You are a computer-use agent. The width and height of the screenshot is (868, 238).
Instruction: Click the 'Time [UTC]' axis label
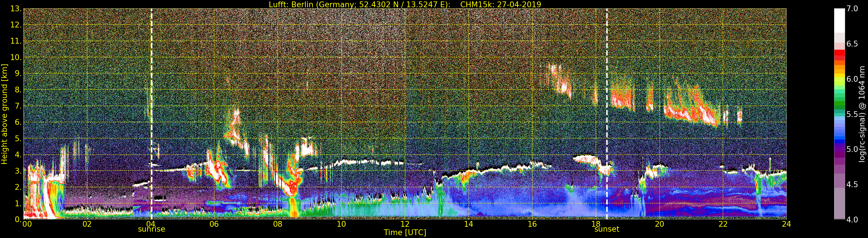[x=405, y=232]
